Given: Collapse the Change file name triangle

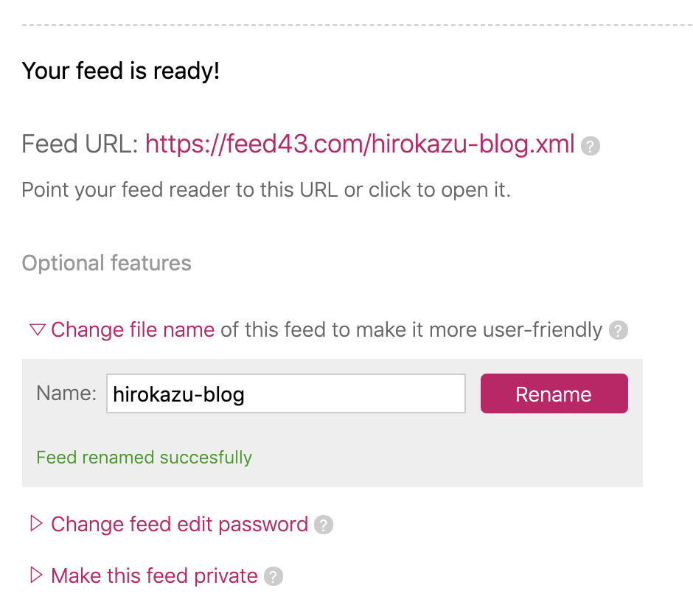Looking at the screenshot, I should 37,329.
